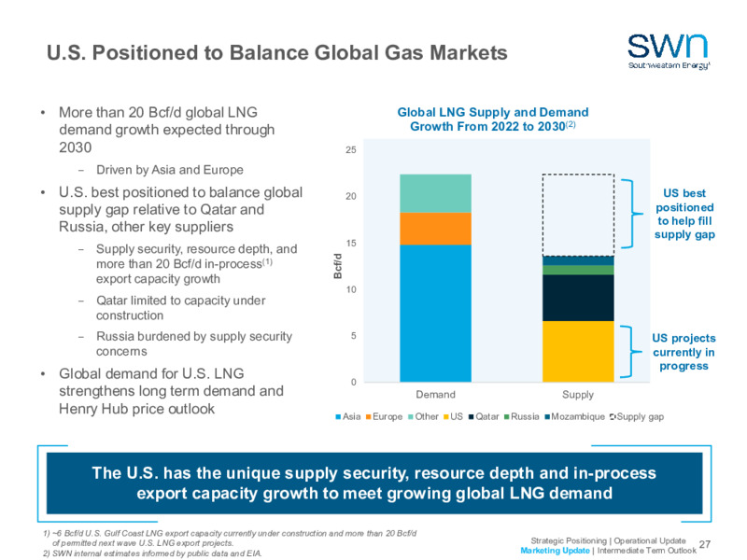Click sub-bullet 'Driven by Asia and Europe'
The width and height of the screenshot is (747, 560).
(170, 170)
